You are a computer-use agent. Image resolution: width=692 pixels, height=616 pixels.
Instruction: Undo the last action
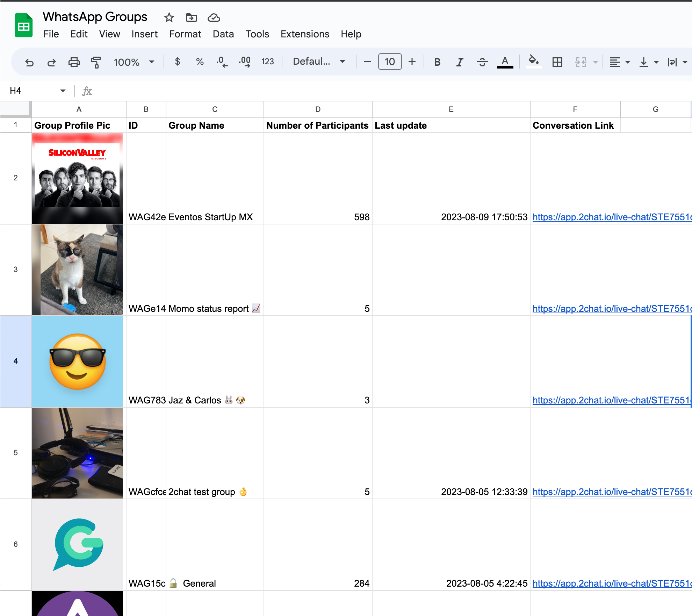tap(29, 62)
